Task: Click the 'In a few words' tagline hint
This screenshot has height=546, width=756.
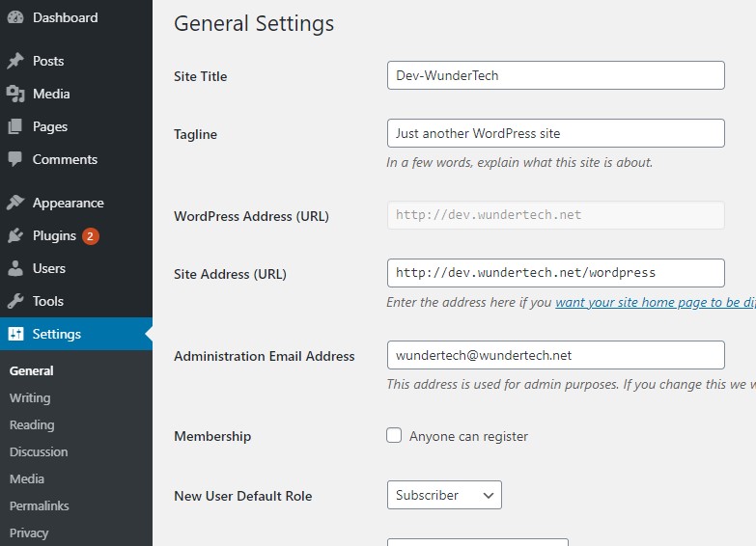Action: 519,162
